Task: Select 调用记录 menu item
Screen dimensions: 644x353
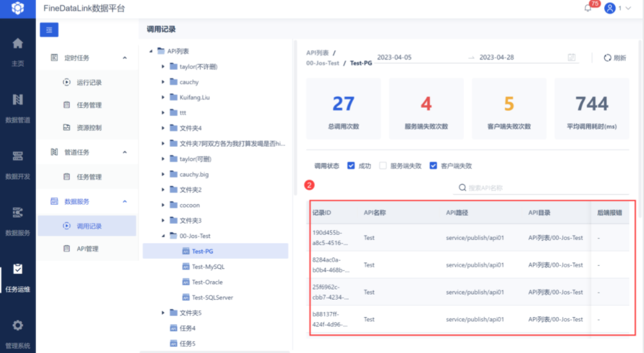Action: [x=87, y=226]
